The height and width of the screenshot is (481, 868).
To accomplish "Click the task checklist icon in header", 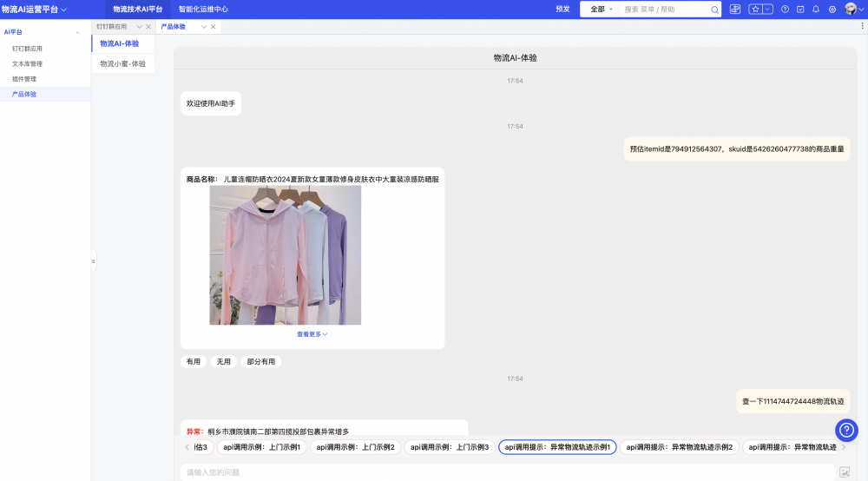I will tap(800, 10).
